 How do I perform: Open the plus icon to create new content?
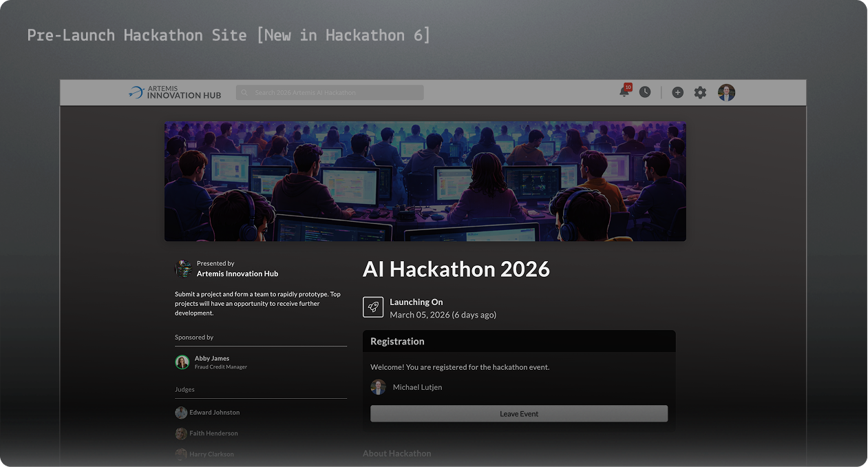coord(677,92)
